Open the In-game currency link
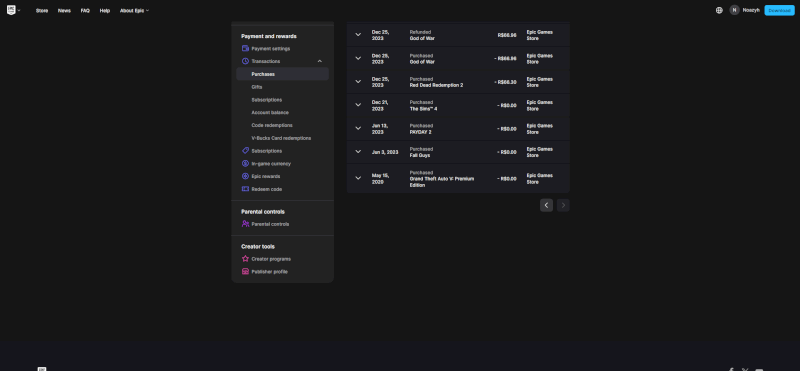 coord(271,164)
